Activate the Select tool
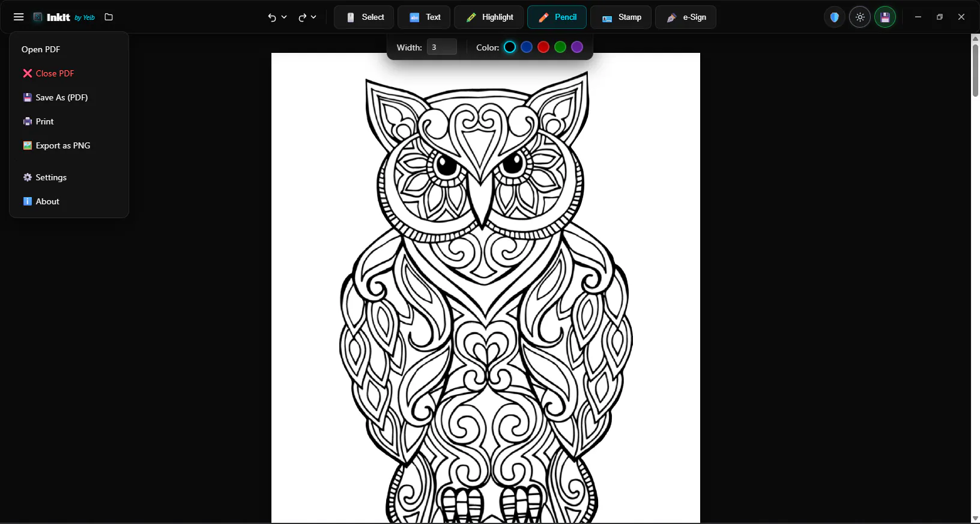The image size is (980, 524). click(x=364, y=17)
